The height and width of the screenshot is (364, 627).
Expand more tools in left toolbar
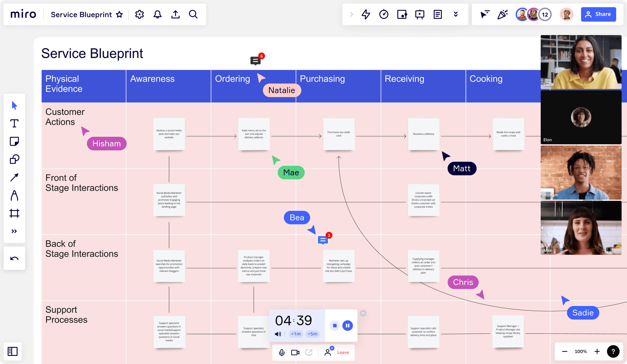14,231
